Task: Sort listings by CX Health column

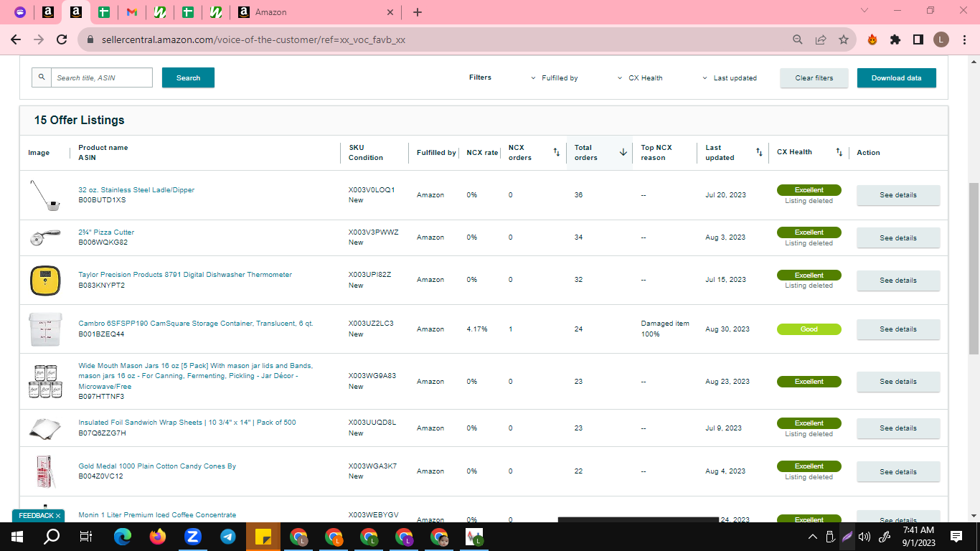Action: 839,152
